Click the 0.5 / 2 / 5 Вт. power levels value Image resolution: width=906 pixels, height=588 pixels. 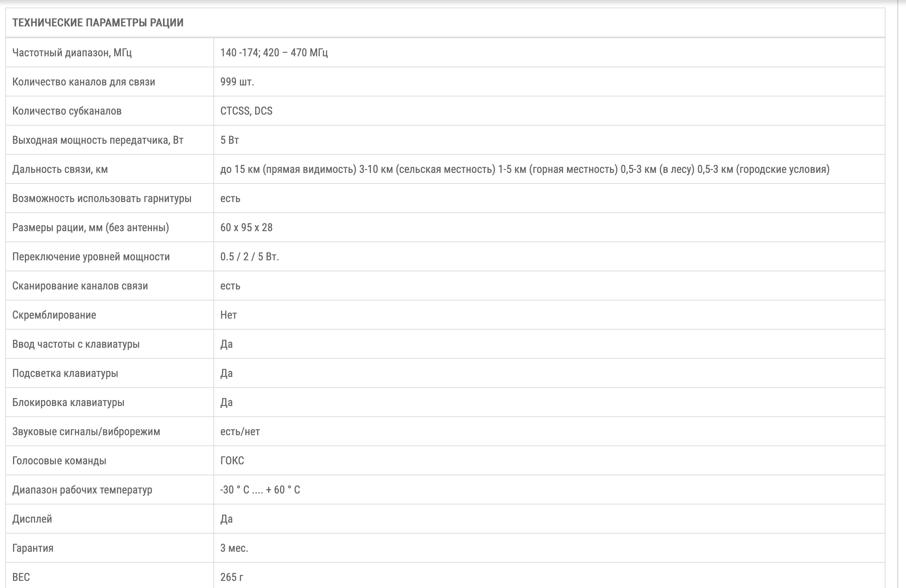250,257
